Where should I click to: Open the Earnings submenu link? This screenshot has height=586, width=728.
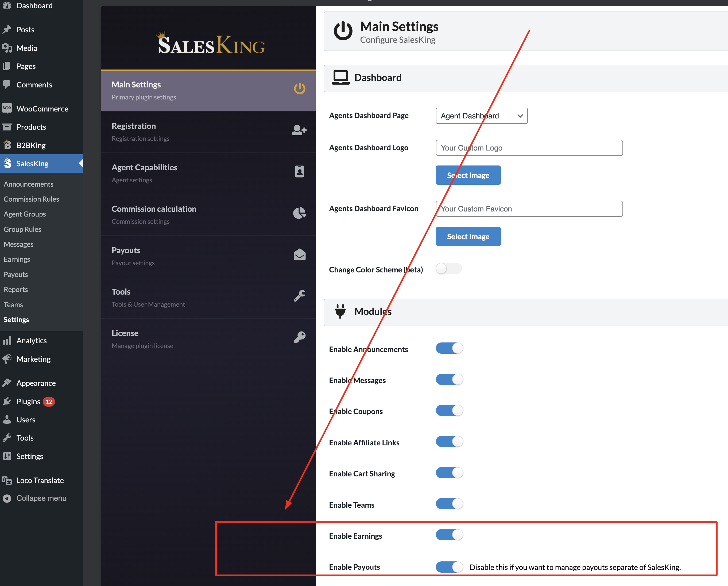click(x=17, y=259)
